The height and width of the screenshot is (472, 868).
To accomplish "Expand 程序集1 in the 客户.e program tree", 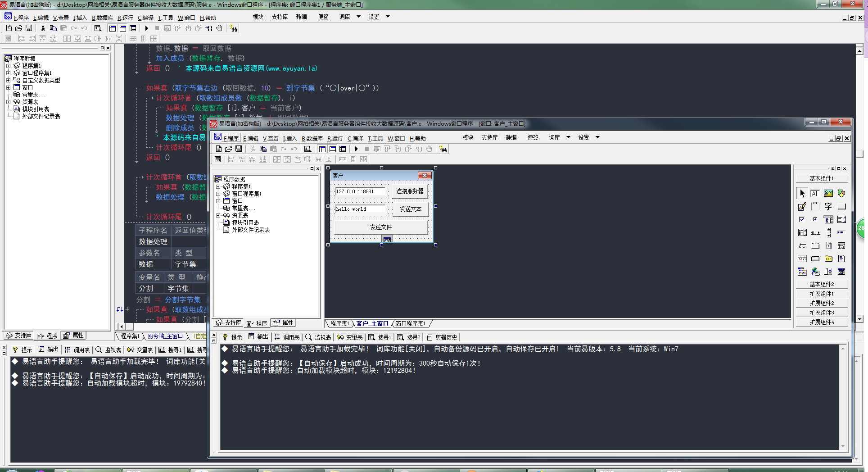I will (x=218, y=186).
